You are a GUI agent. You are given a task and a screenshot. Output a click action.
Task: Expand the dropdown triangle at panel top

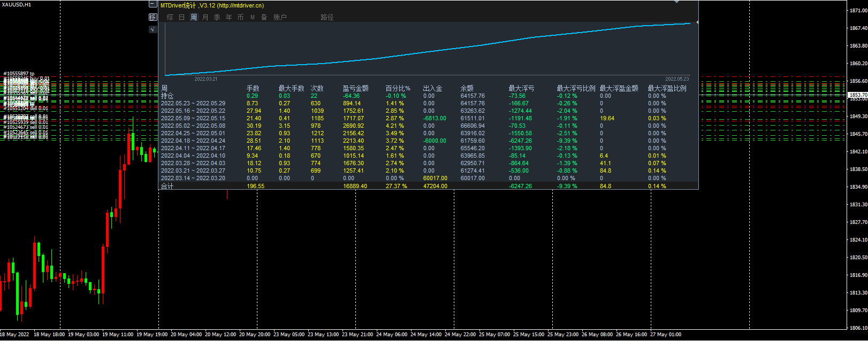click(x=677, y=2)
